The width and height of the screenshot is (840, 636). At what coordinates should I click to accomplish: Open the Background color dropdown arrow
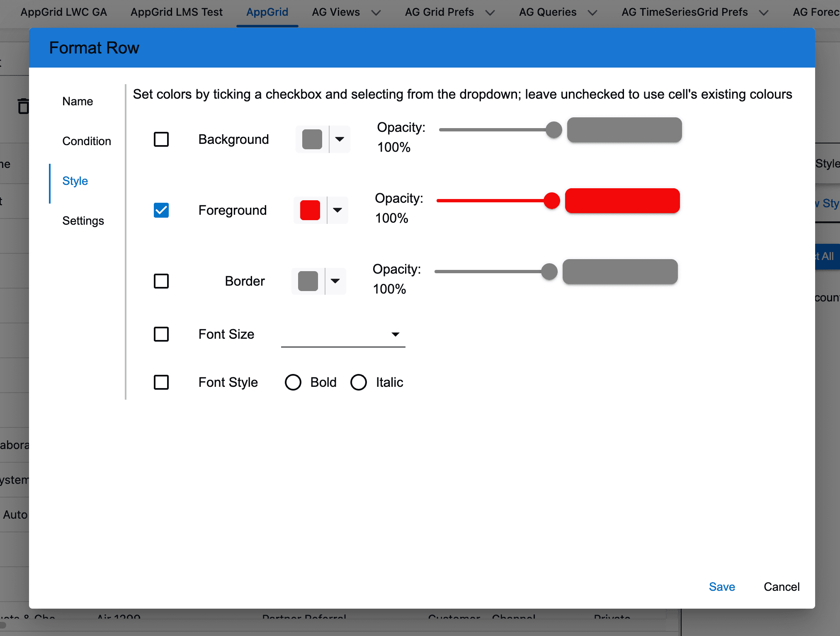tap(340, 139)
